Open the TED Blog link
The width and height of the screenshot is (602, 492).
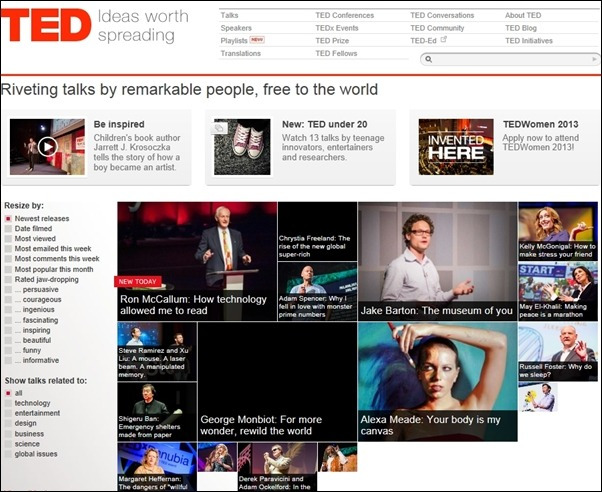tap(521, 28)
